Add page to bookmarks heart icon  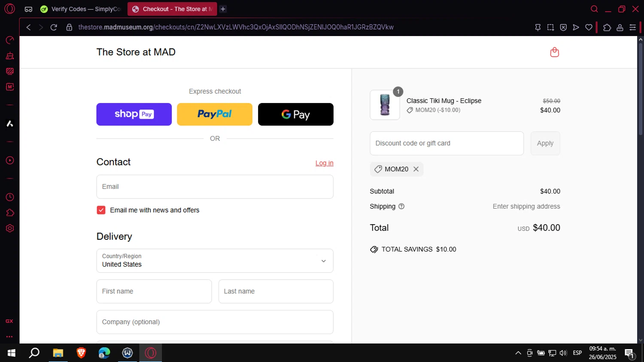click(589, 27)
